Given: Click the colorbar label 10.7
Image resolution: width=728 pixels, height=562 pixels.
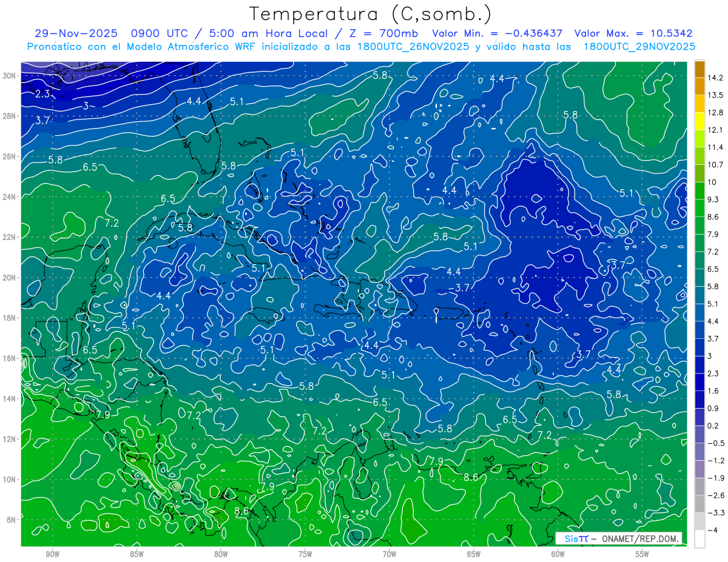Looking at the screenshot, I should (716, 165).
